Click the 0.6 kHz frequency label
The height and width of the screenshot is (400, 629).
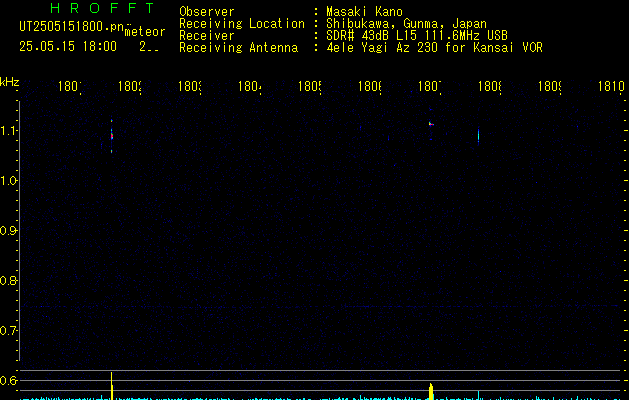click(8, 380)
